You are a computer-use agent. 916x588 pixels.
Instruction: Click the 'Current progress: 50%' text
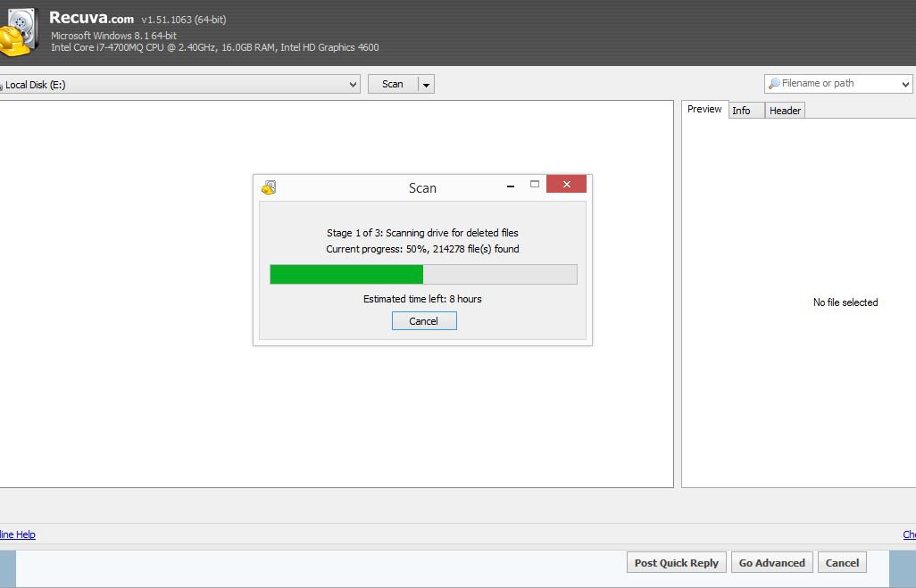[422, 249]
